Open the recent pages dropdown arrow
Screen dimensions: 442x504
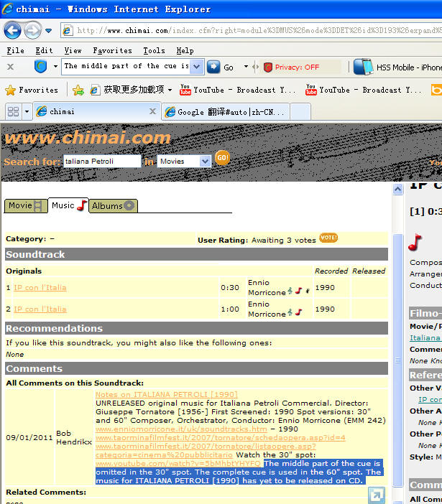[48, 31]
